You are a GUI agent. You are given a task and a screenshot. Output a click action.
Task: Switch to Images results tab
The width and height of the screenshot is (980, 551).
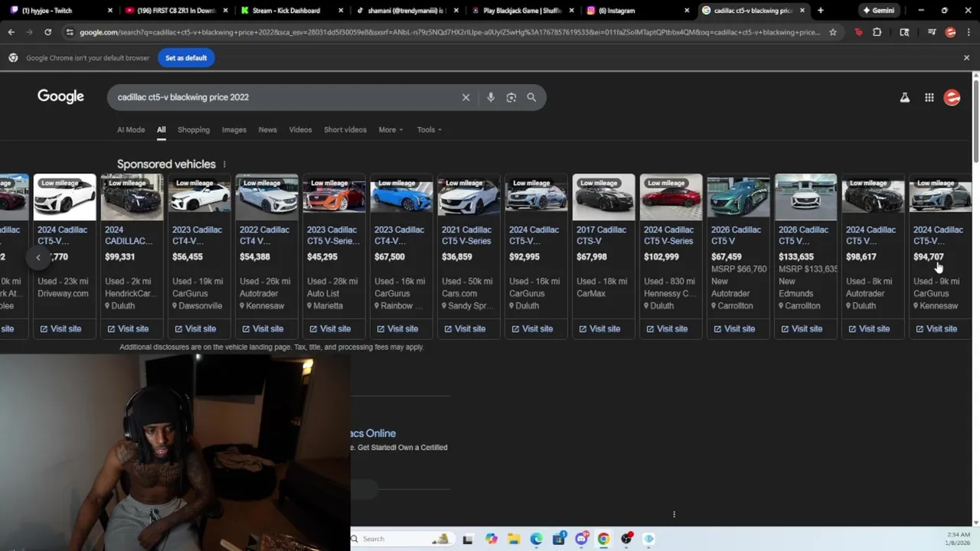click(234, 129)
